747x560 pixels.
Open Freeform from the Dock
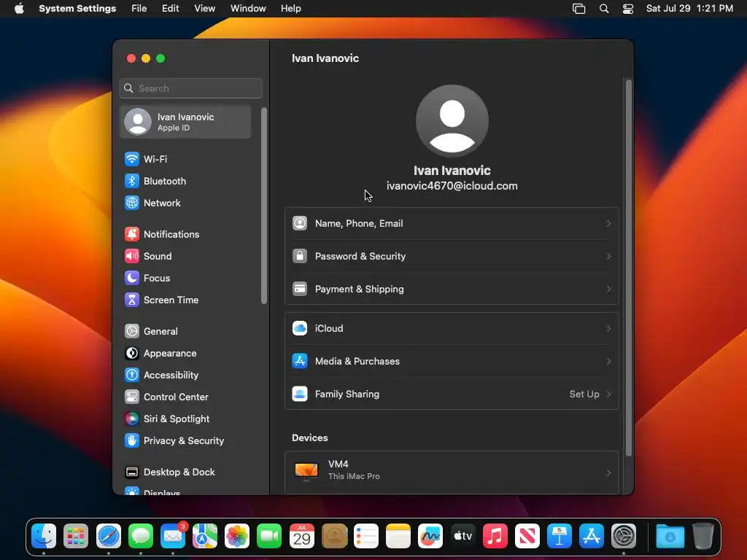(x=430, y=536)
